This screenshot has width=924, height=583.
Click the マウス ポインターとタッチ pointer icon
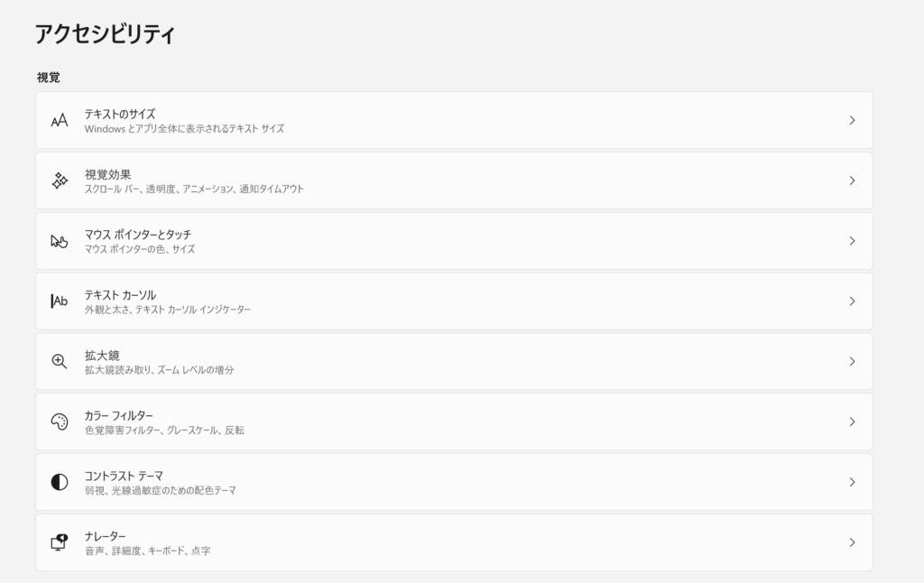point(60,241)
